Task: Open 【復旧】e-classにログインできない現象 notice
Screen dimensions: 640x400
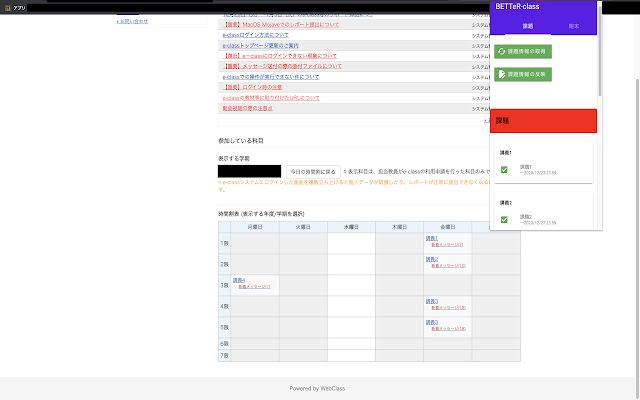Action: tap(280, 56)
